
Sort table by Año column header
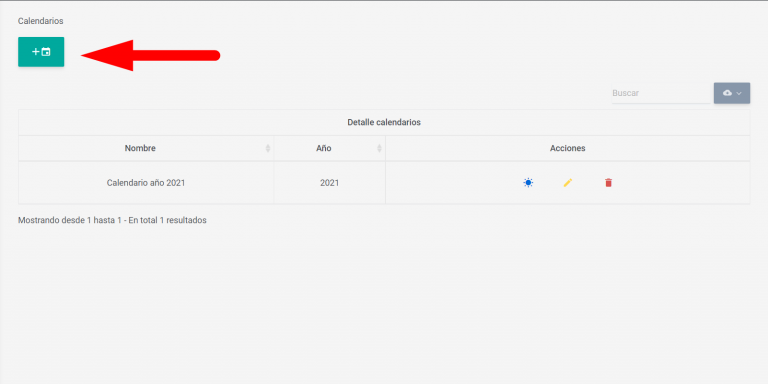[324, 148]
